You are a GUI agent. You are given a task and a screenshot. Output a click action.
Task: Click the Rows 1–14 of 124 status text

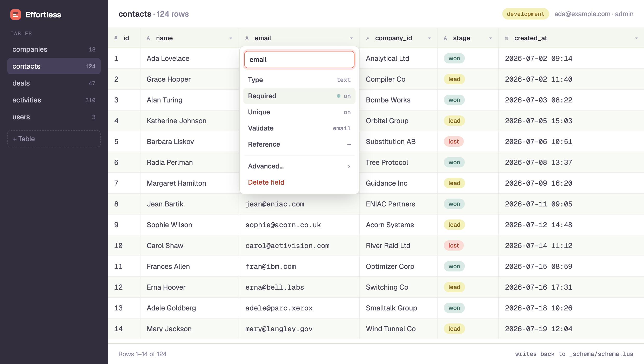tap(142, 354)
